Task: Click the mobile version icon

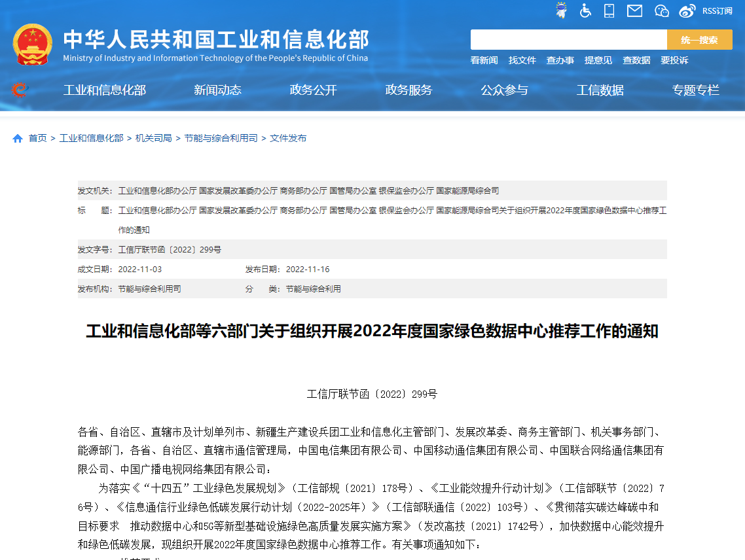Action: click(609, 10)
